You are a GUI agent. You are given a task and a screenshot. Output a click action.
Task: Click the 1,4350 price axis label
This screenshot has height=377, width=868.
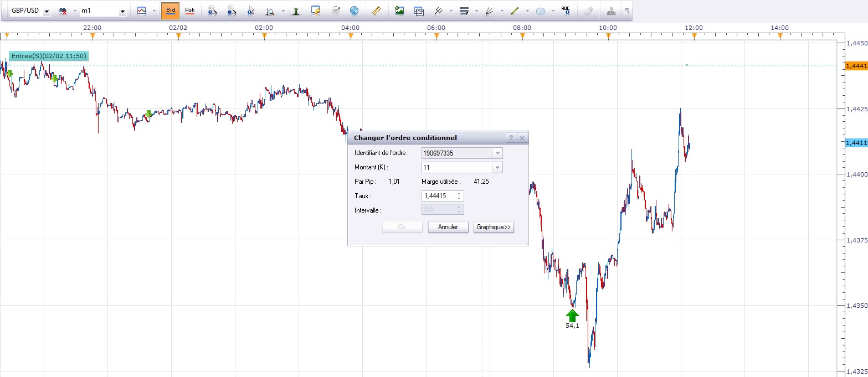pos(856,305)
